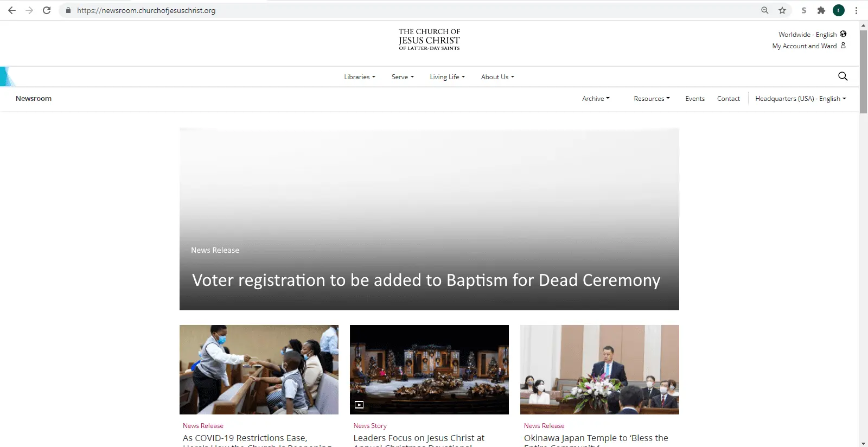The image size is (868, 447).
Task: Open the browser zoom magnifier icon
Action: (765, 10)
